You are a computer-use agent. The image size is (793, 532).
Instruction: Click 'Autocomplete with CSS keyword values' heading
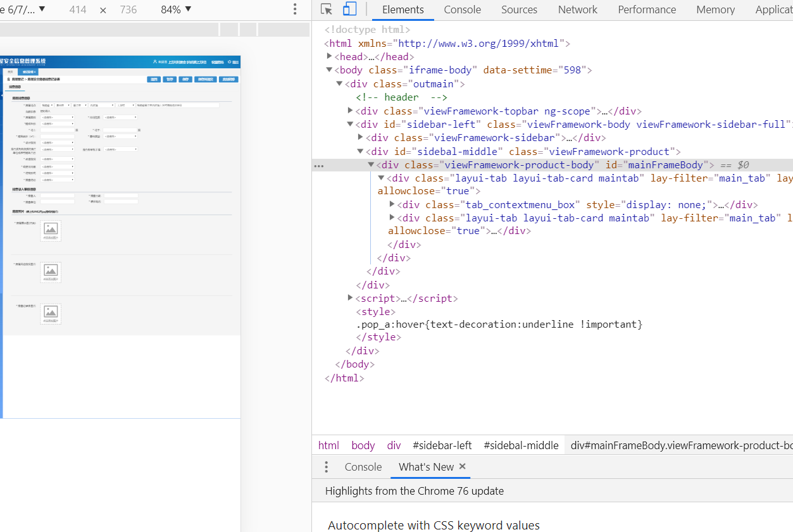434,525
